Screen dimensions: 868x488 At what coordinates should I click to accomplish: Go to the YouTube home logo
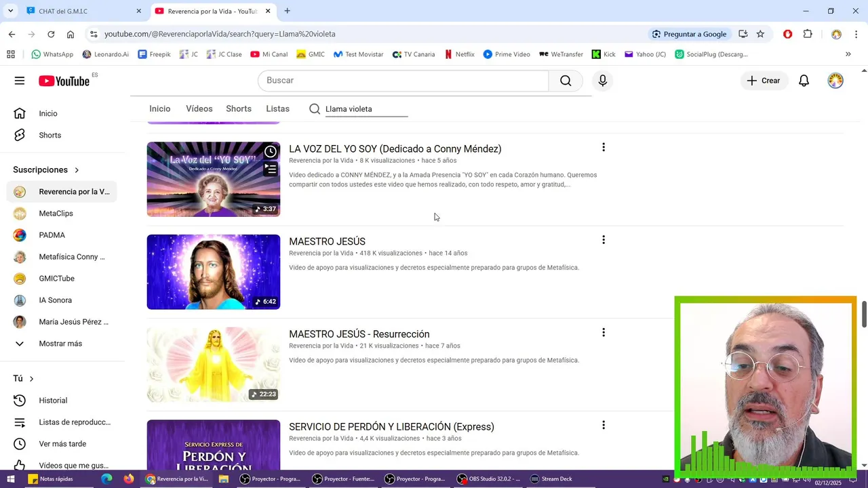coord(64,81)
